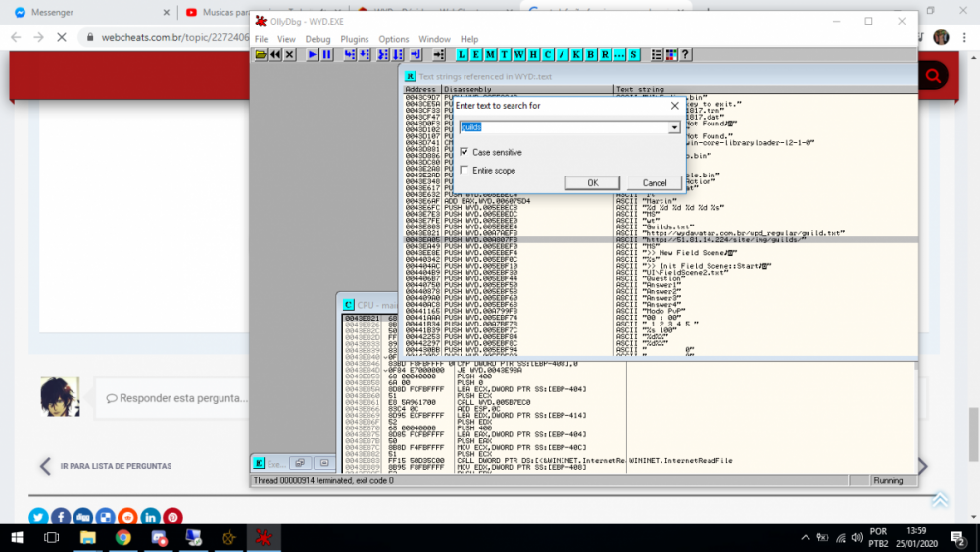Viewport: 980px width, 552px height.
Task: Show References with the R toolbar icon
Action: (605, 54)
